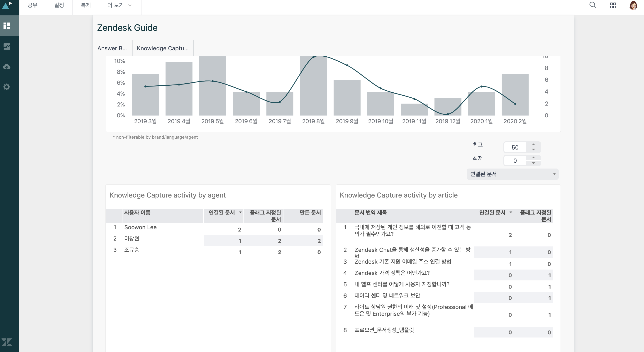Select the Knowledge Captu... tab
The image size is (644, 352).
click(163, 48)
